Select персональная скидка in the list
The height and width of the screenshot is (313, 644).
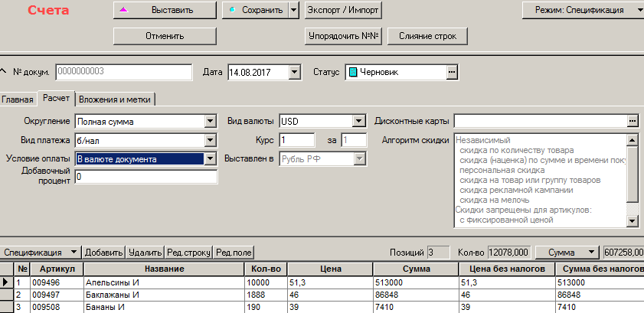click(x=502, y=170)
